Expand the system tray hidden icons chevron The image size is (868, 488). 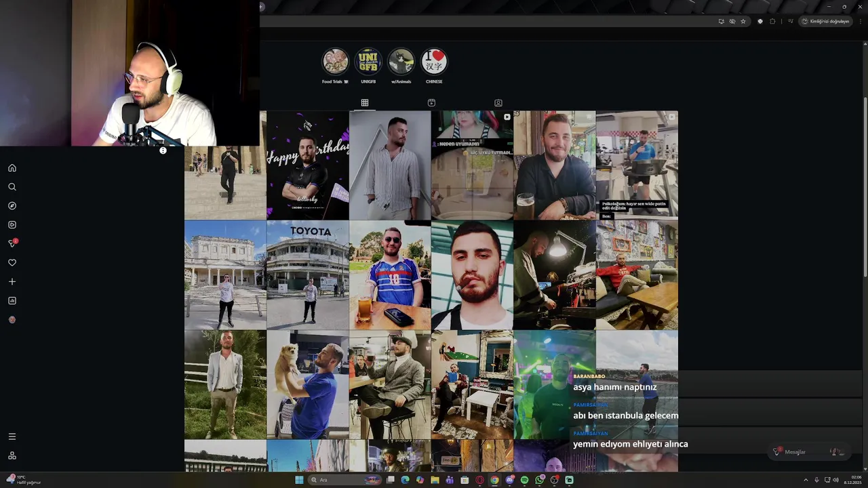click(x=806, y=480)
